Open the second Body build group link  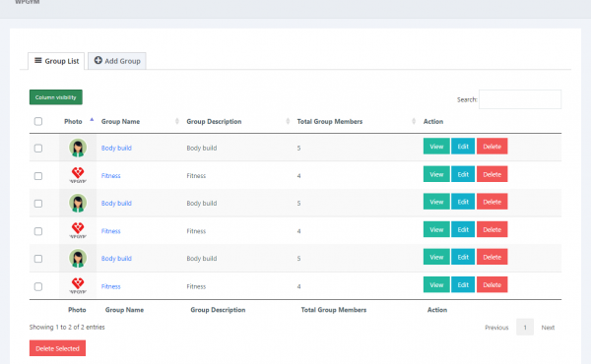coord(116,204)
